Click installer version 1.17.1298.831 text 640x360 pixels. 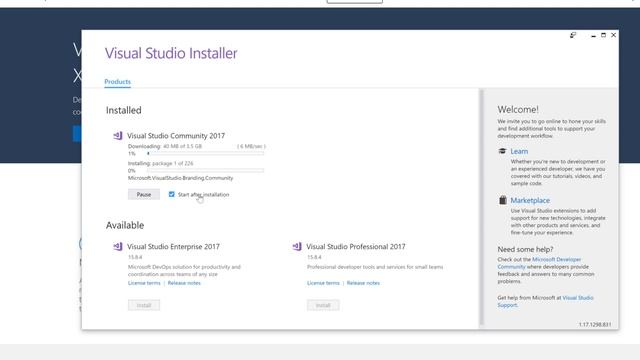pos(595,324)
